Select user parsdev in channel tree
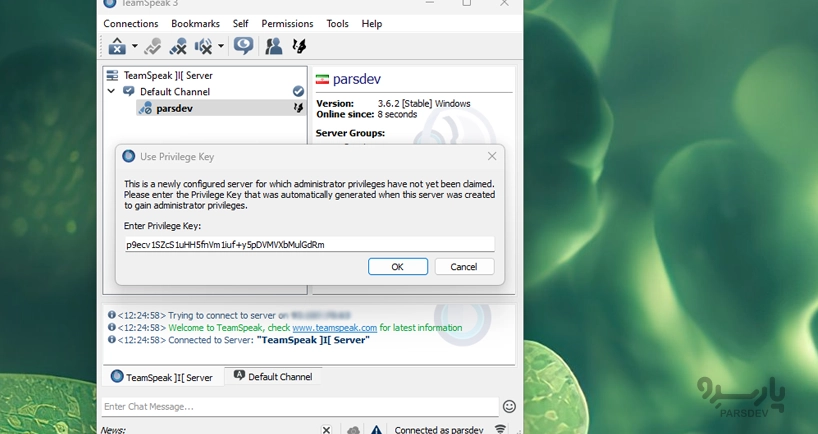818x434 pixels. tap(174, 108)
